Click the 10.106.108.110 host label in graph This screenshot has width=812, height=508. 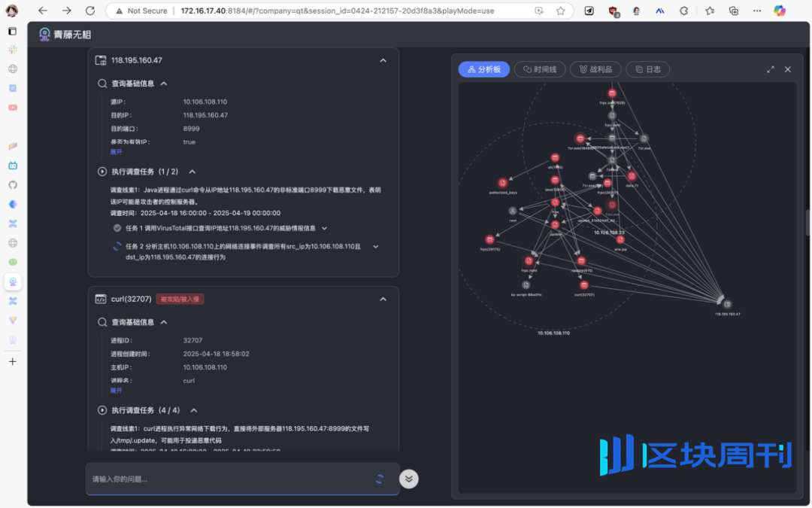[553, 333]
